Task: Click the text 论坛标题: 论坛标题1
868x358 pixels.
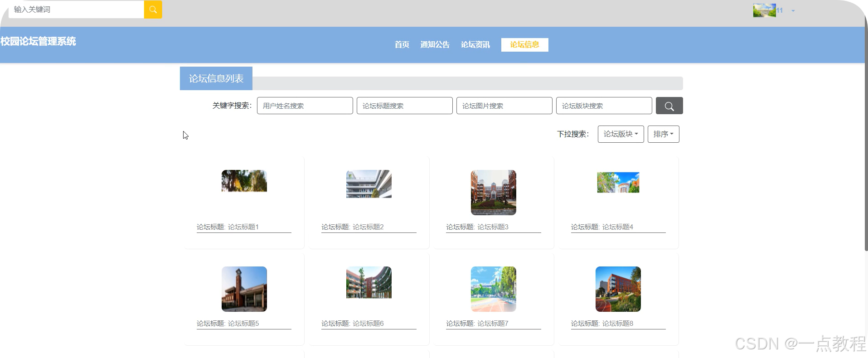Action: 228,227
